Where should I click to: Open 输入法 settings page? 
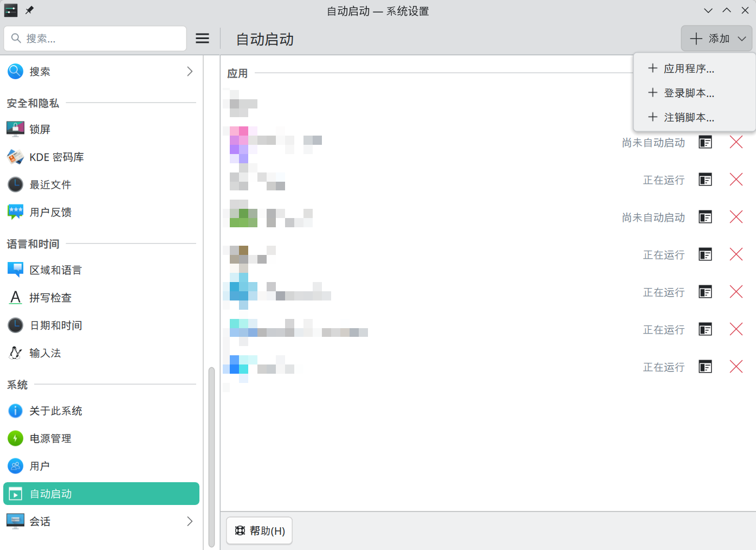[x=45, y=353]
